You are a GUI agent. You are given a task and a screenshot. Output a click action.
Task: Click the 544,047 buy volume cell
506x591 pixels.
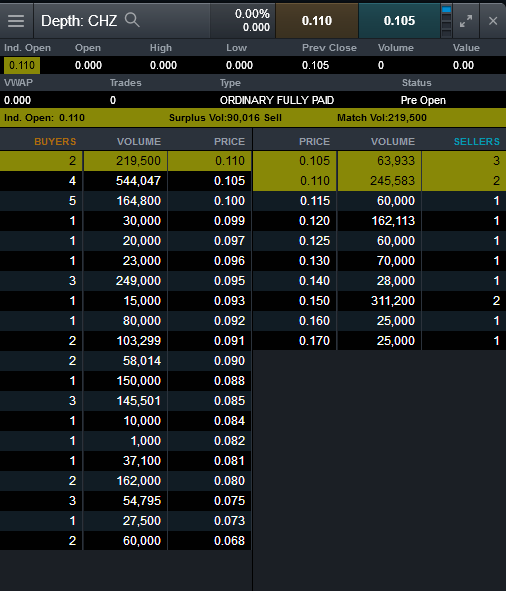point(125,181)
